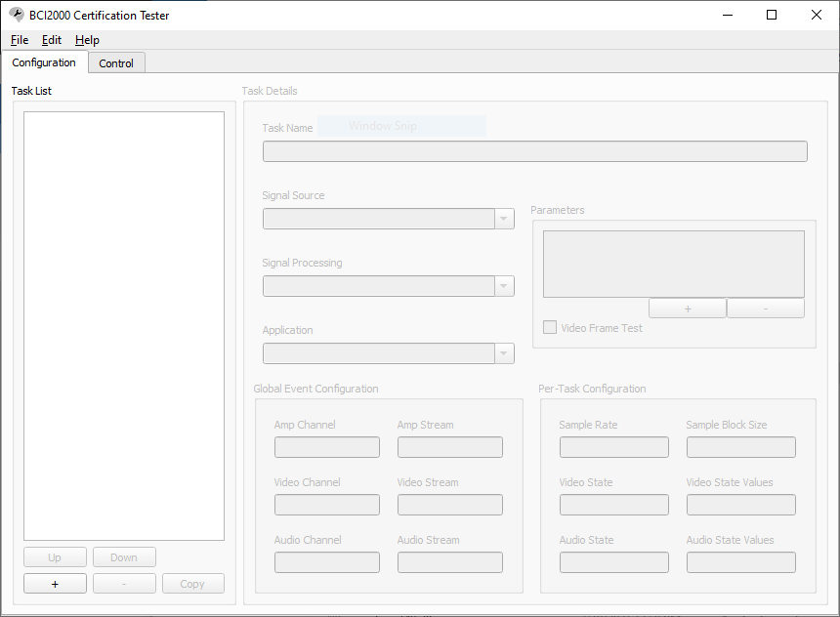
Task: Click the Audio Channel field
Action: point(327,562)
